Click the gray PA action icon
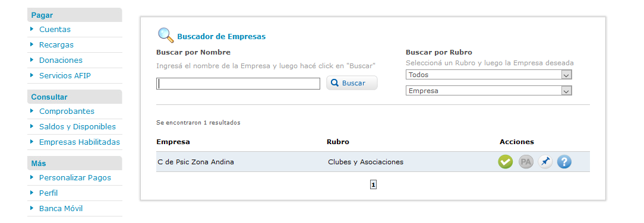Viewport: 644px width, 223px height. pyautogui.click(x=525, y=162)
